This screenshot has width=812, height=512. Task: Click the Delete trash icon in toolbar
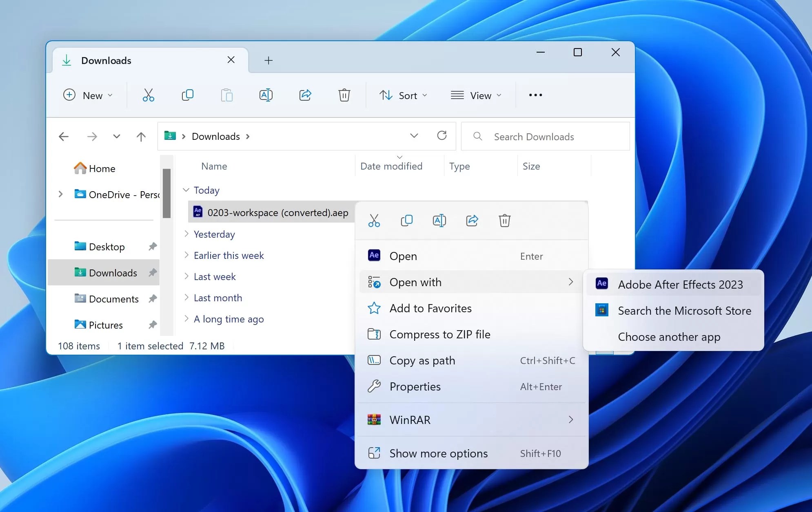point(344,95)
